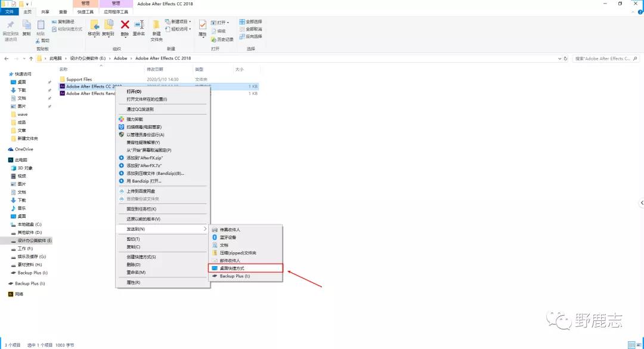Choose 打开(O) in the context menu
This screenshot has height=349, width=644.
click(x=134, y=91)
